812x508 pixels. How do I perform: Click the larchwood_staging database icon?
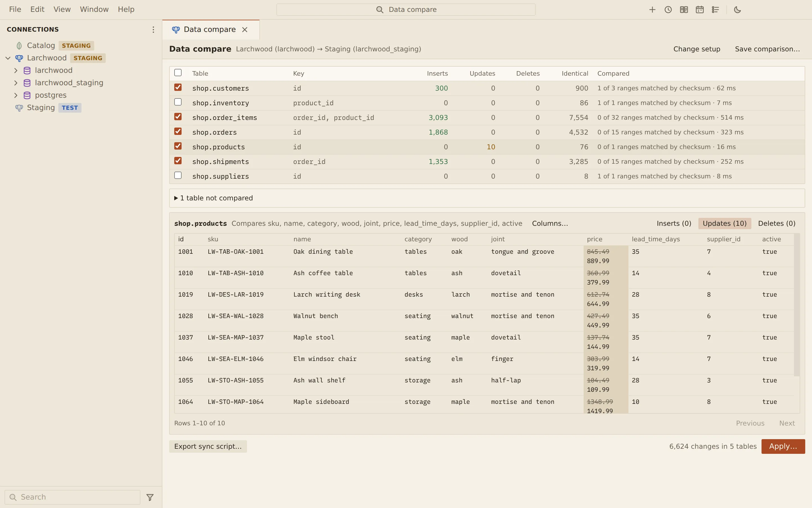(x=27, y=83)
